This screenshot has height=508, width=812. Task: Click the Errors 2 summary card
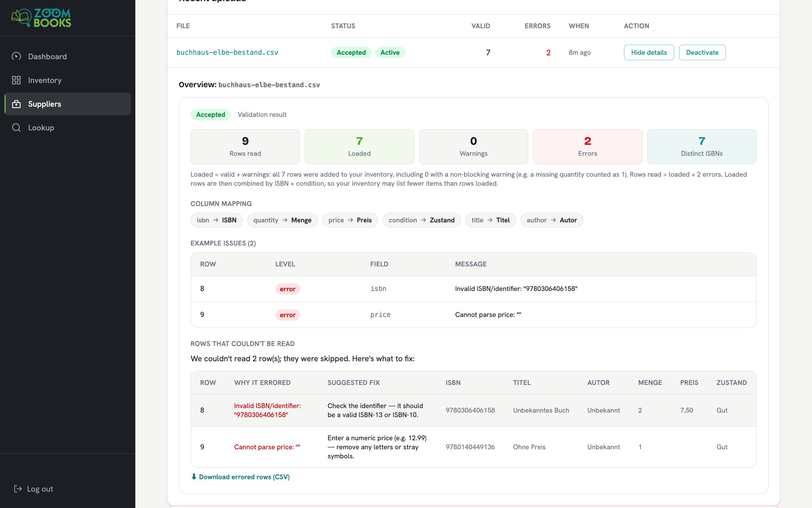[588, 147]
